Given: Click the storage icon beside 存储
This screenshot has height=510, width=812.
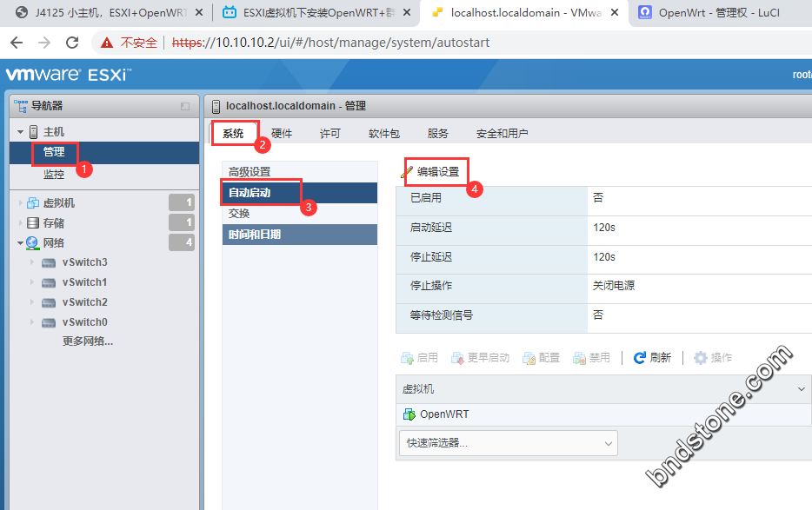Looking at the screenshot, I should point(33,222).
